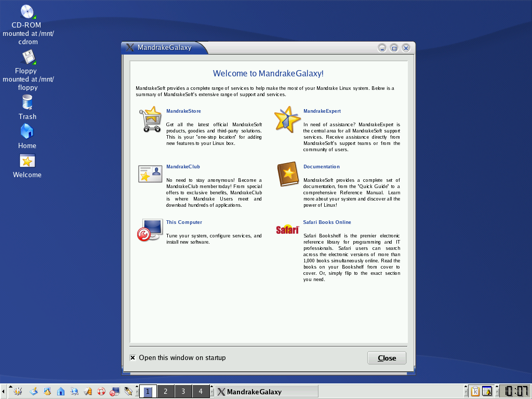Select the Trash desktop icon
This screenshot has width=532, height=399.
click(x=27, y=102)
